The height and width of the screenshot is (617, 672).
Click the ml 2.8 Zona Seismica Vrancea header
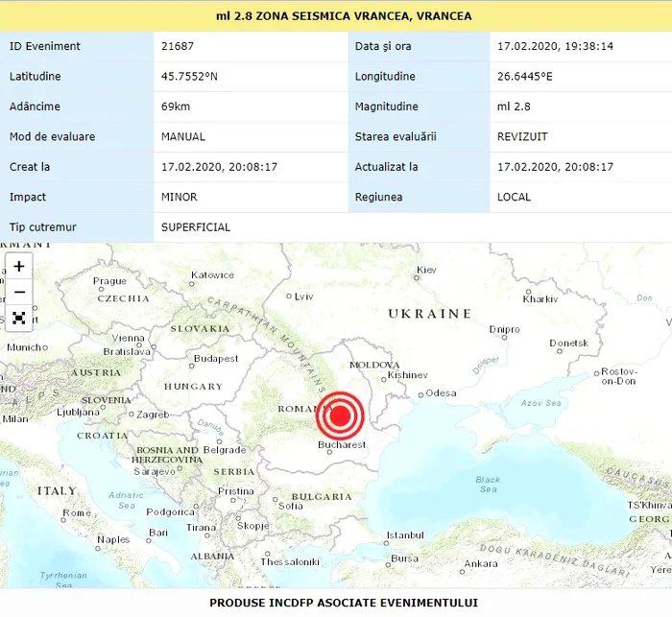coord(336,16)
